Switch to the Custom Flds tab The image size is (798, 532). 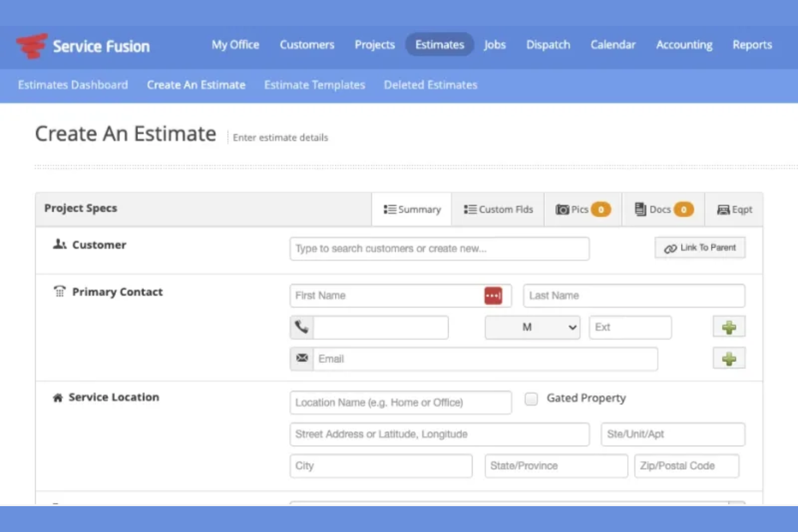click(x=498, y=209)
